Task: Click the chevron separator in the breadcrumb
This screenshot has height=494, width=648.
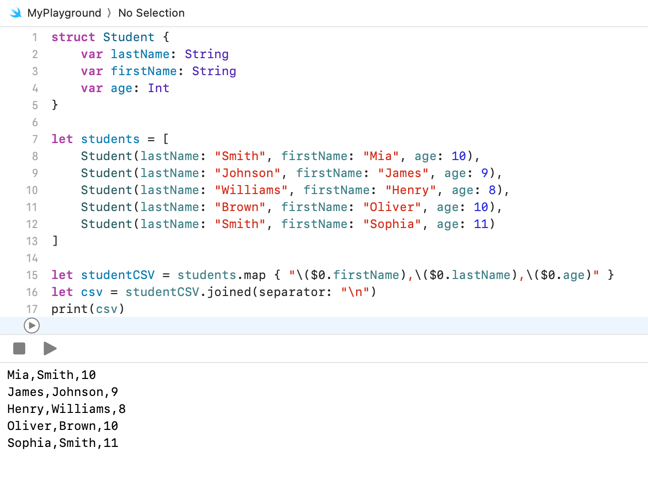Action: pyautogui.click(x=109, y=13)
